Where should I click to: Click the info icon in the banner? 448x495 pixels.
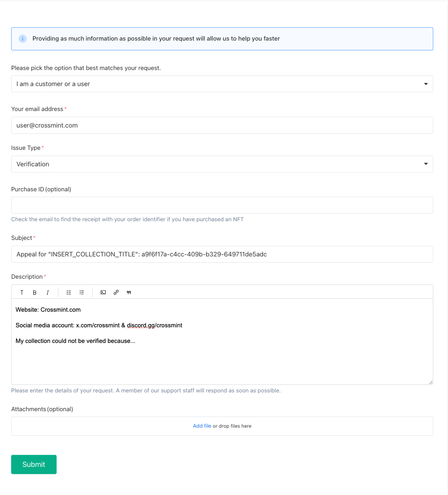(x=23, y=39)
